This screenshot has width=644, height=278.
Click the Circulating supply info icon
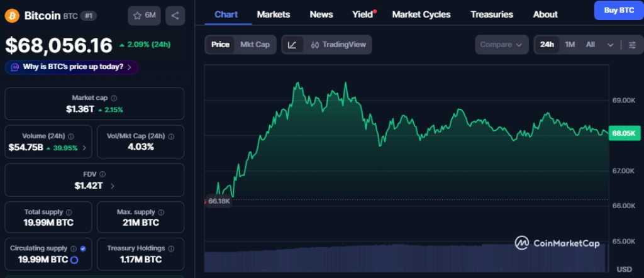(74, 248)
